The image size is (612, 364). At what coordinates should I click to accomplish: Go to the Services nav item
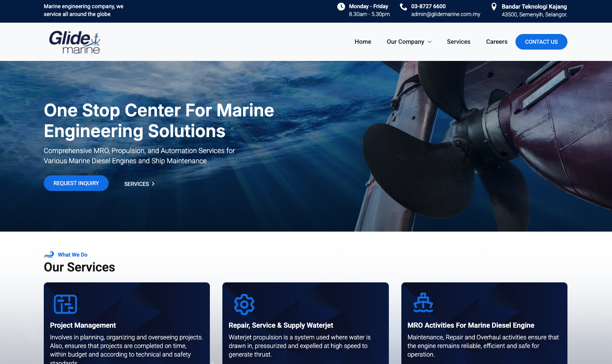pyautogui.click(x=458, y=42)
